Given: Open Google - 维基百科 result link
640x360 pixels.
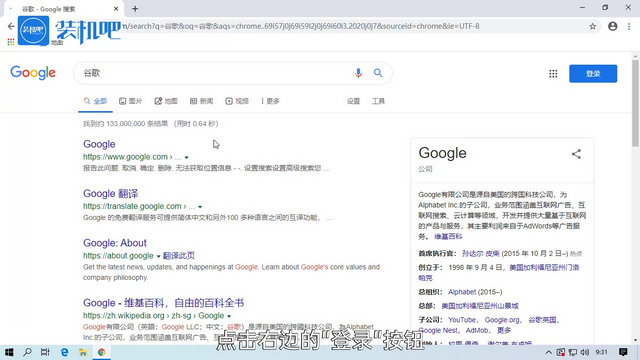Looking at the screenshot, I should pyautogui.click(x=164, y=303).
